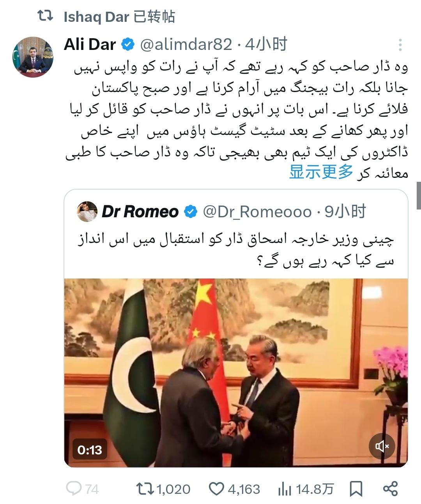Open the share icon
This screenshot has width=421, height=504.
pos(390,488)
